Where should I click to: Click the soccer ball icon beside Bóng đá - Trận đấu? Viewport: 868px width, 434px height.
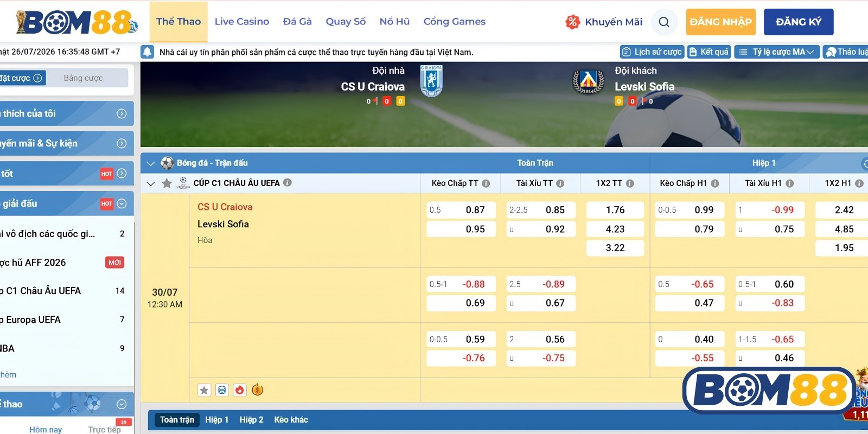(x=168, y=163)
